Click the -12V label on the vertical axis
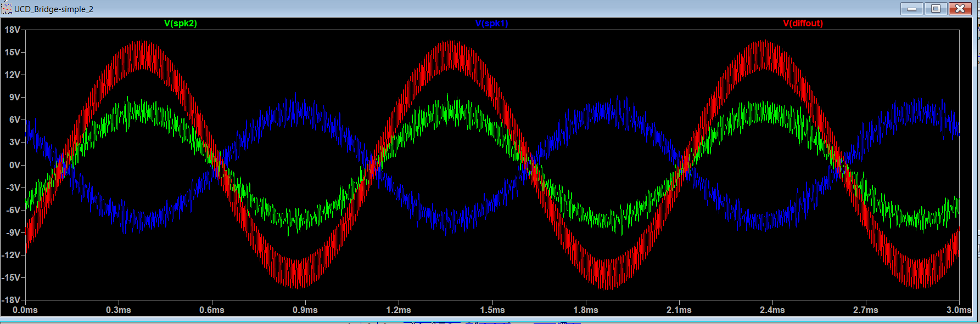Screen dimensions: 980x324 coord(11,255)
